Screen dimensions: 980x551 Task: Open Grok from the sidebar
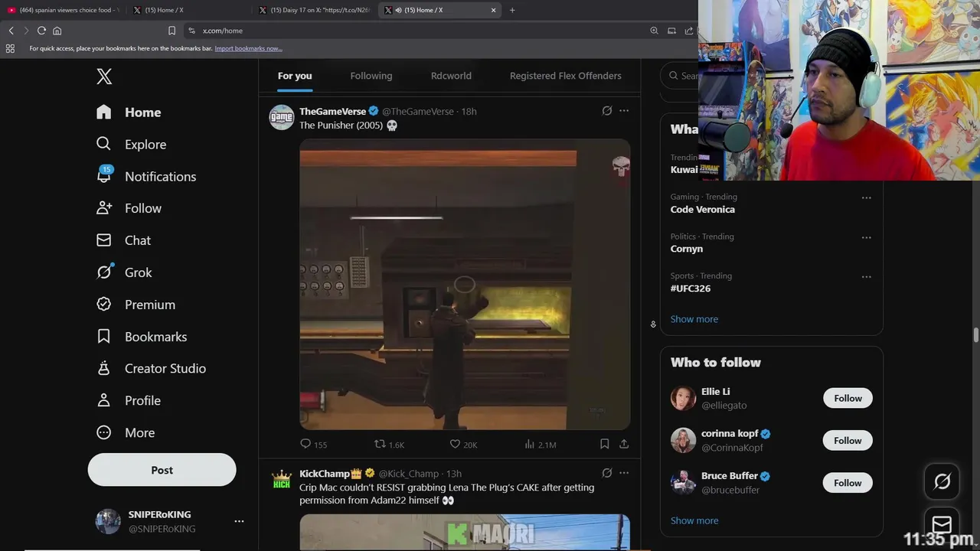coord(124,272)
